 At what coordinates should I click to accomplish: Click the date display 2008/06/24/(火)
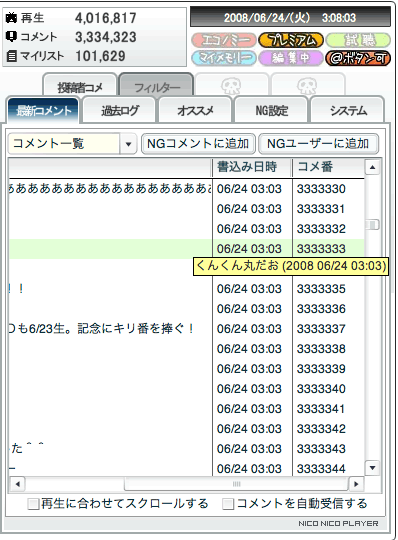[x=267, y=17]
